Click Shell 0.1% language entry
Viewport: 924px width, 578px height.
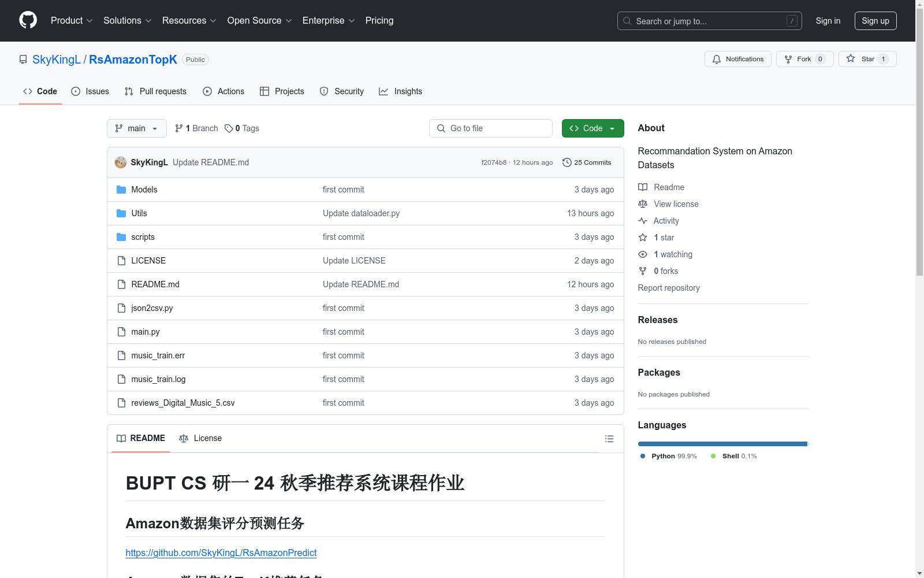point(734,456)
